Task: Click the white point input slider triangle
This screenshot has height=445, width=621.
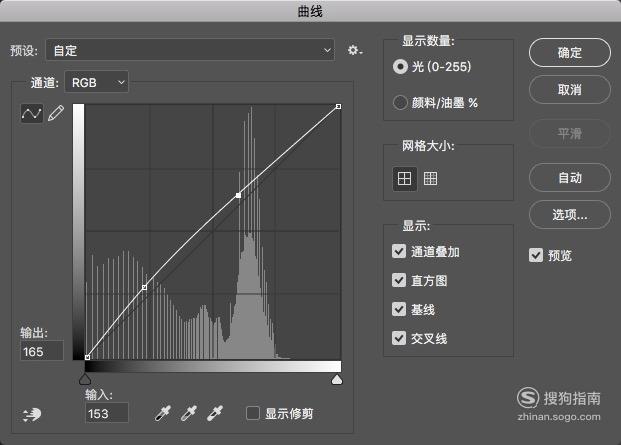Action: 337,379
